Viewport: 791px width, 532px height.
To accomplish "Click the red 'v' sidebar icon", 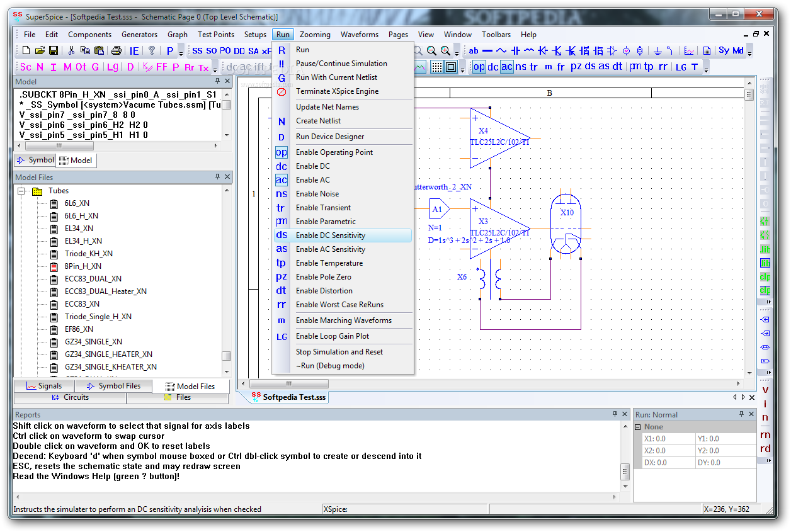I will click(765, 390).
